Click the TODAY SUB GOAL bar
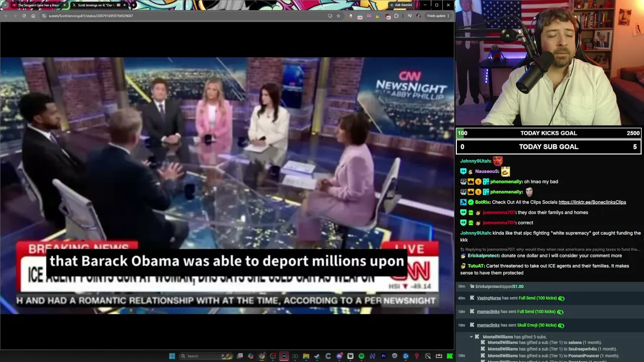This screenshot has height=362, width=644. (x=548, y=147)
